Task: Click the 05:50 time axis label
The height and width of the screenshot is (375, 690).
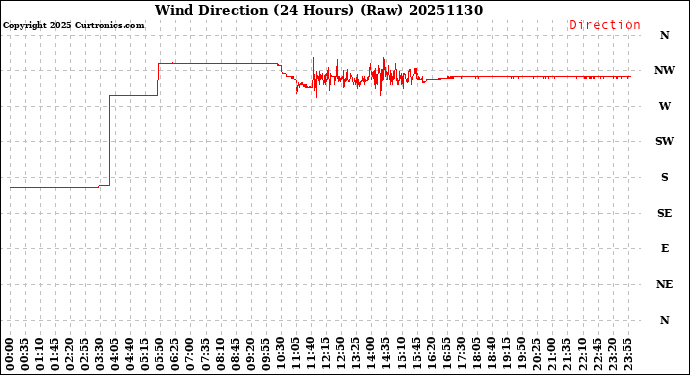Action: click(160, 354)
